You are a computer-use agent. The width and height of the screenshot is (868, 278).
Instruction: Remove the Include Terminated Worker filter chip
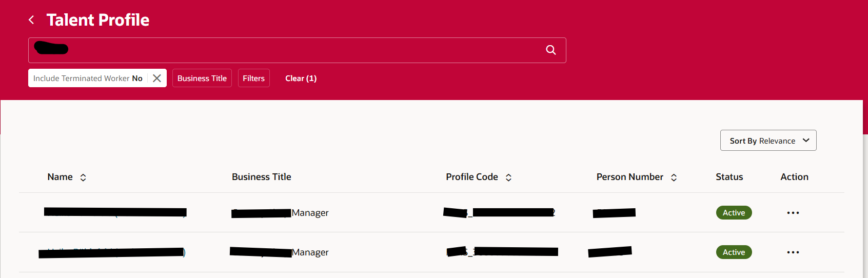tap(157, 78)
